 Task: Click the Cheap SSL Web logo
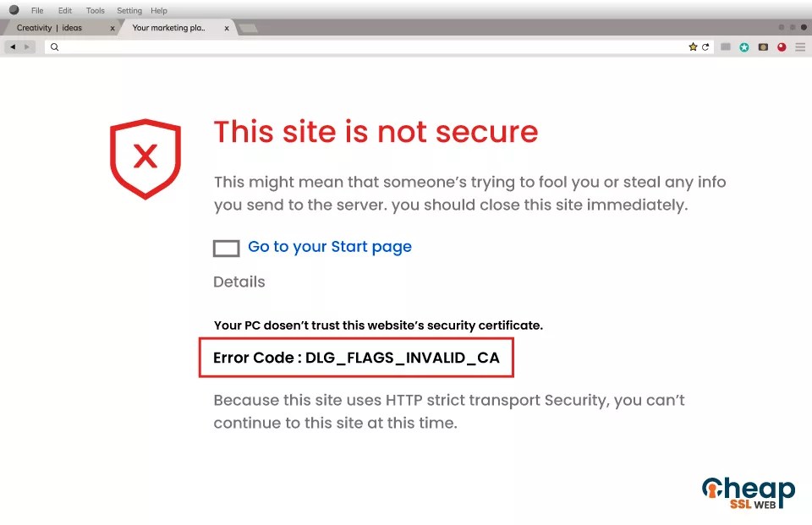(747, 491)
